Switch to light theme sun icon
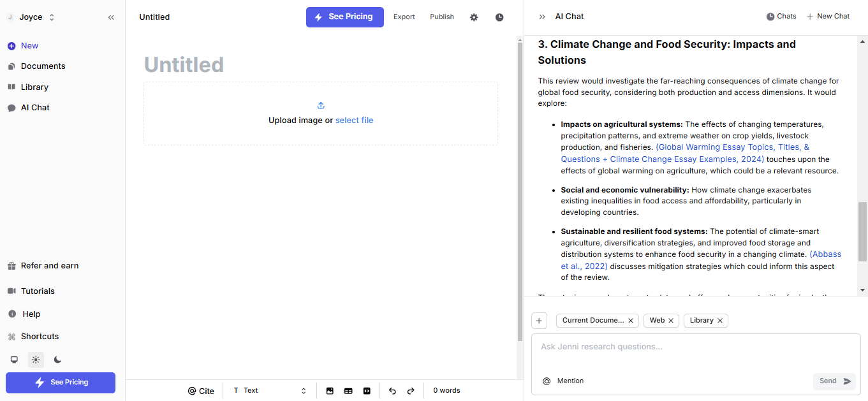 coord(36,360)
